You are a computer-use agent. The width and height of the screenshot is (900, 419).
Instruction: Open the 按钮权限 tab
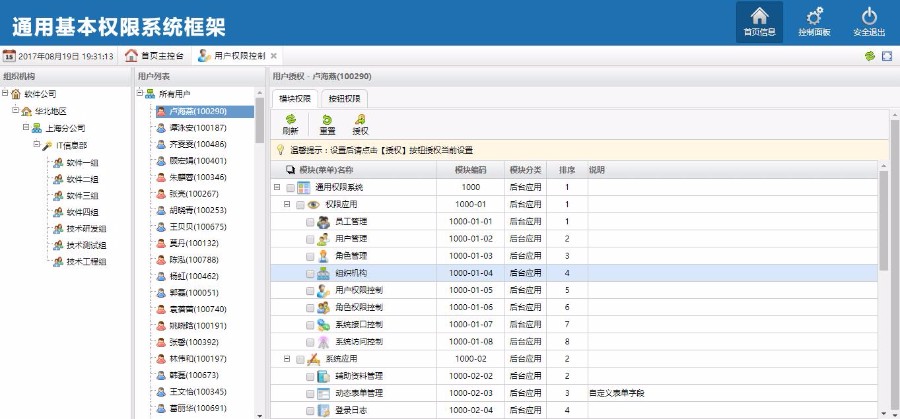[344, 99]
